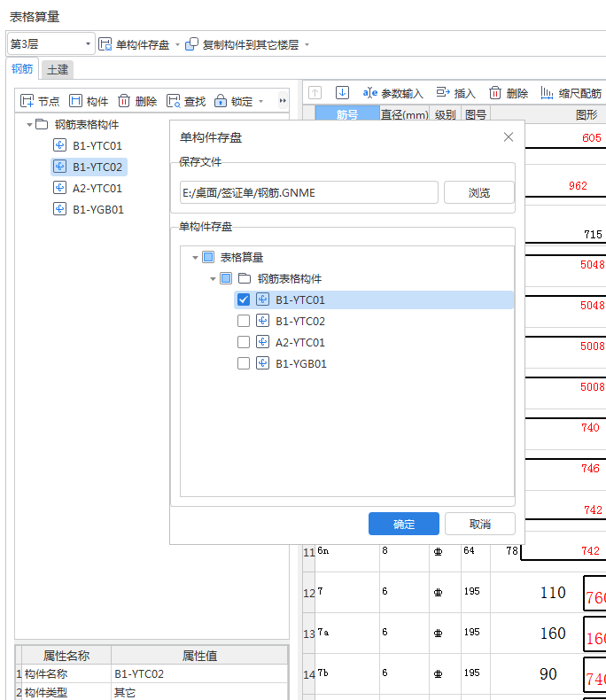Click the 钢筋表格构件 folder icon in left tree
606x700 pixels.
point(42,124)
